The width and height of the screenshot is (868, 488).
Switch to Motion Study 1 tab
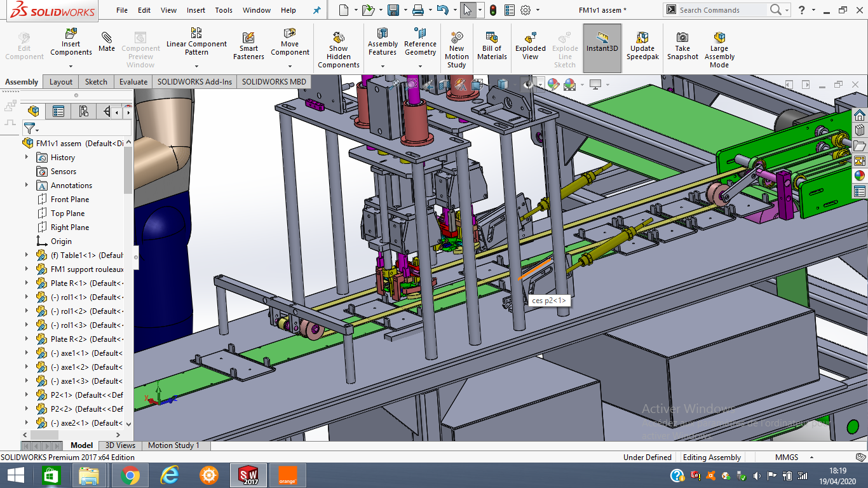click(173, 445)
